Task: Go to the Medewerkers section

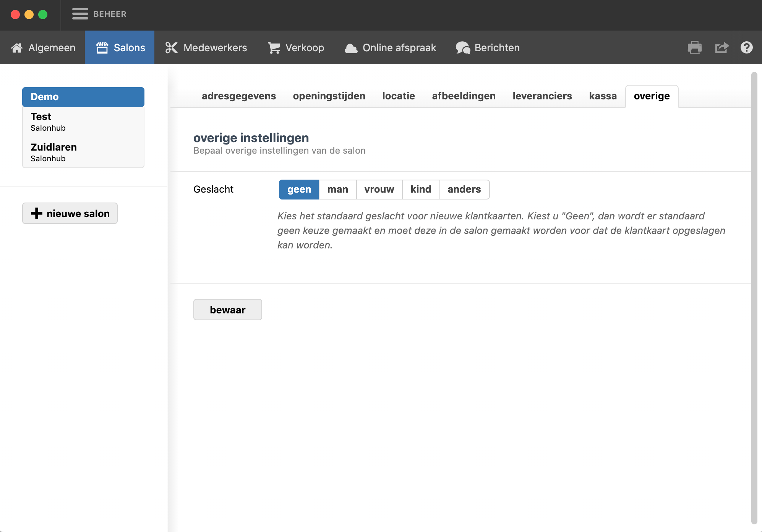Action: click(x=206, y=48)
